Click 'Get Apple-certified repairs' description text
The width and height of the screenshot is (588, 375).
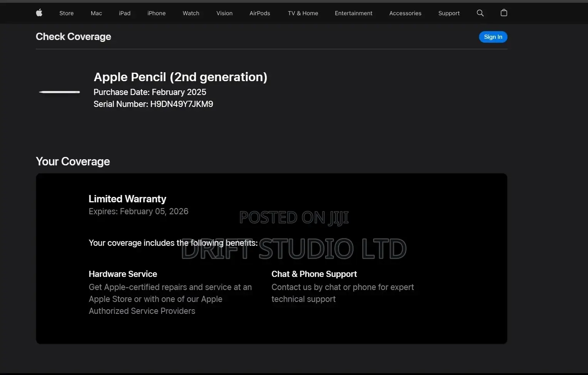[170, 299]
